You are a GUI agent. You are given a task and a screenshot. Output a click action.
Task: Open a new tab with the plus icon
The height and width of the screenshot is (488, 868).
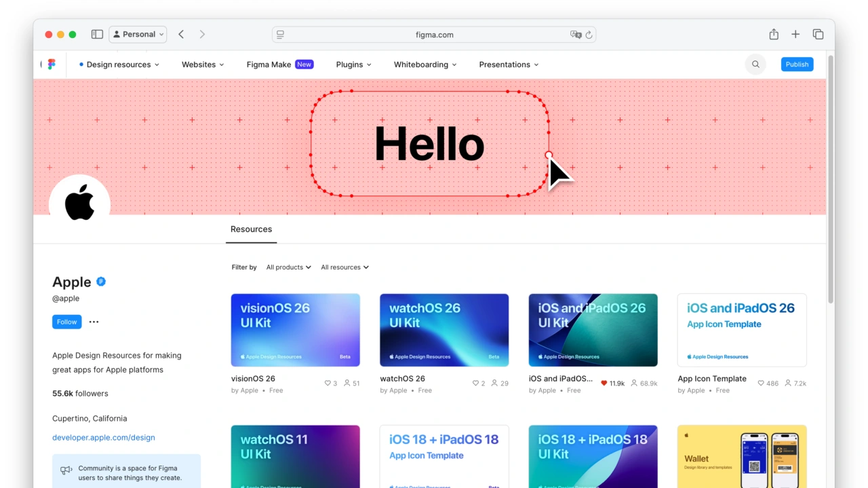pos(795,34)
